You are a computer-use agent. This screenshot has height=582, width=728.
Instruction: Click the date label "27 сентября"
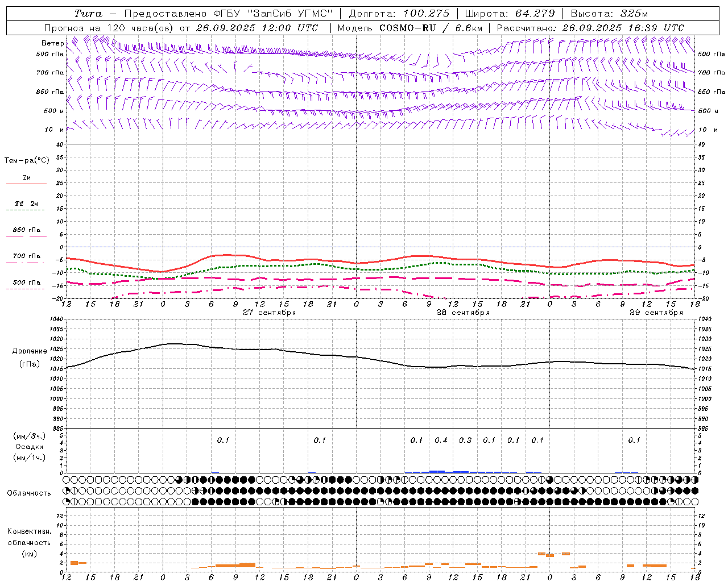point(270,313)
